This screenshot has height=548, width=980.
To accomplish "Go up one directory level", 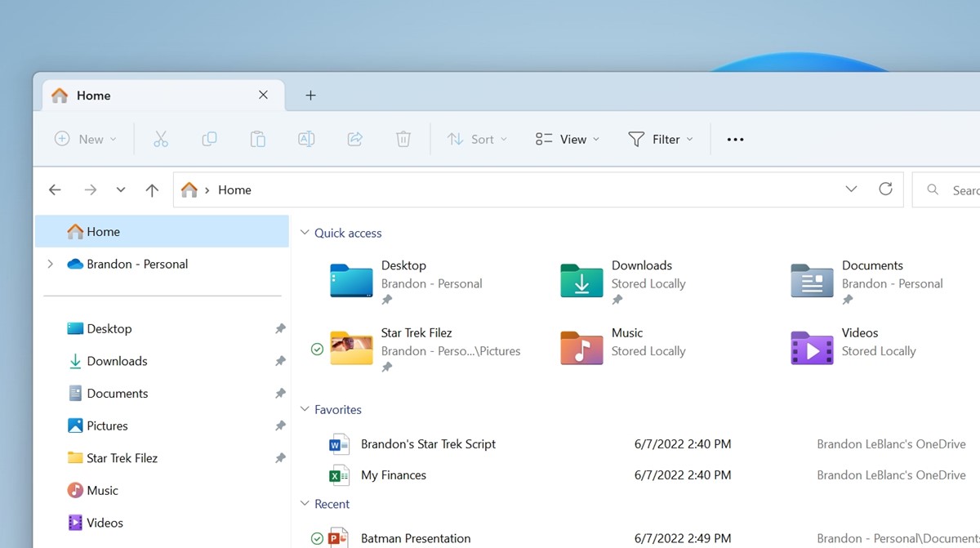I will [152, 190].
